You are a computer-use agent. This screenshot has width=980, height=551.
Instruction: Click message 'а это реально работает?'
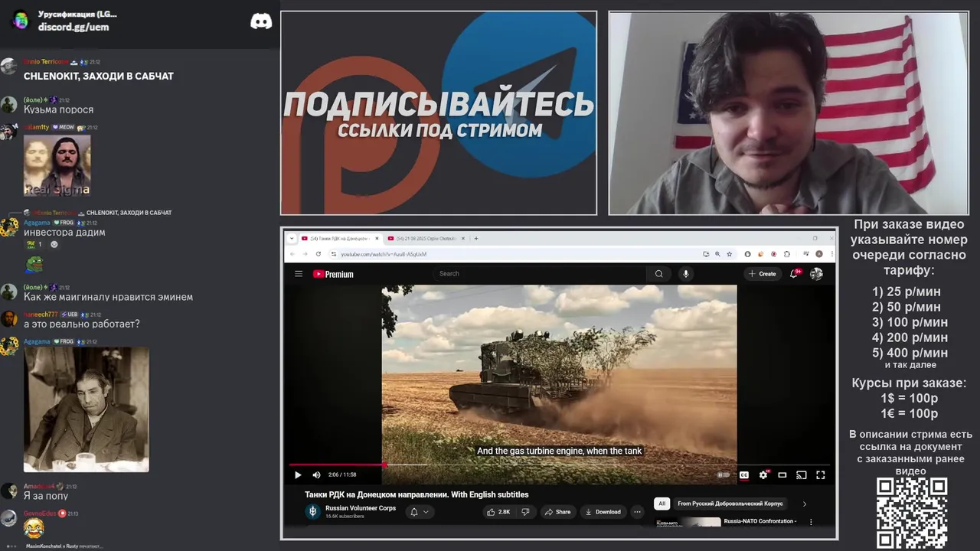click(82, 324)
